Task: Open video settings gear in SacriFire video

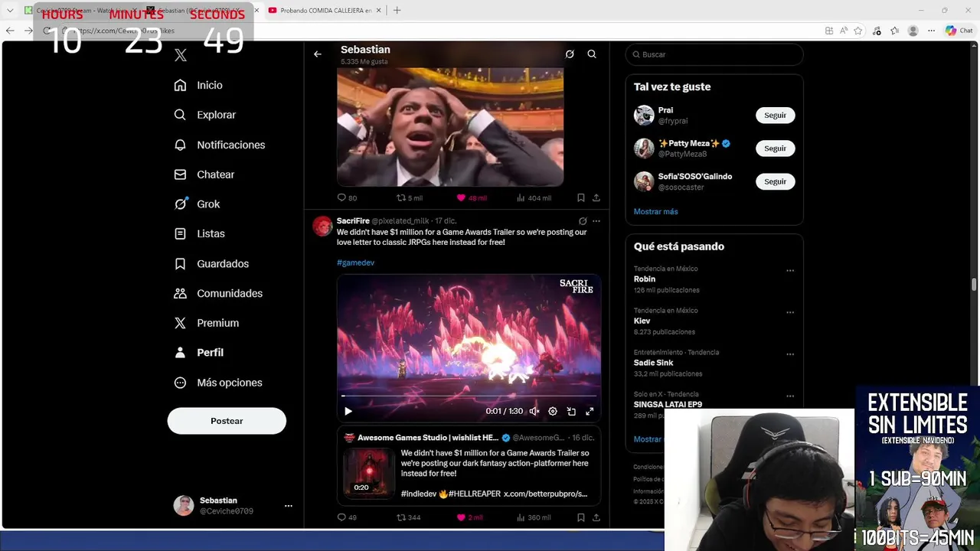Action: (553, 411)
